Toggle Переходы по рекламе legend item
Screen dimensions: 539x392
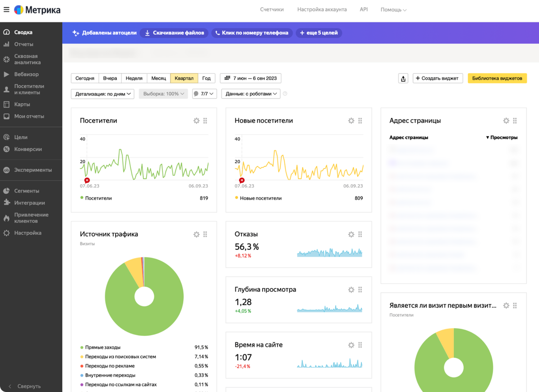[107, 366]
